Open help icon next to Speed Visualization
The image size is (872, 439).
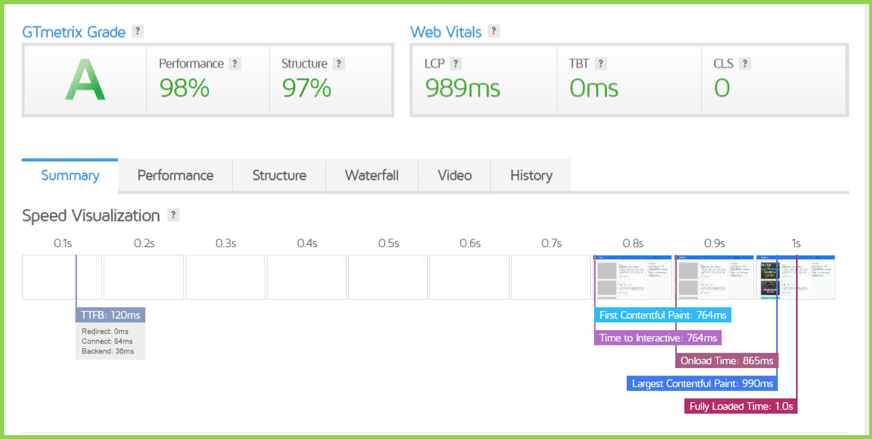[x=174, y=215]
